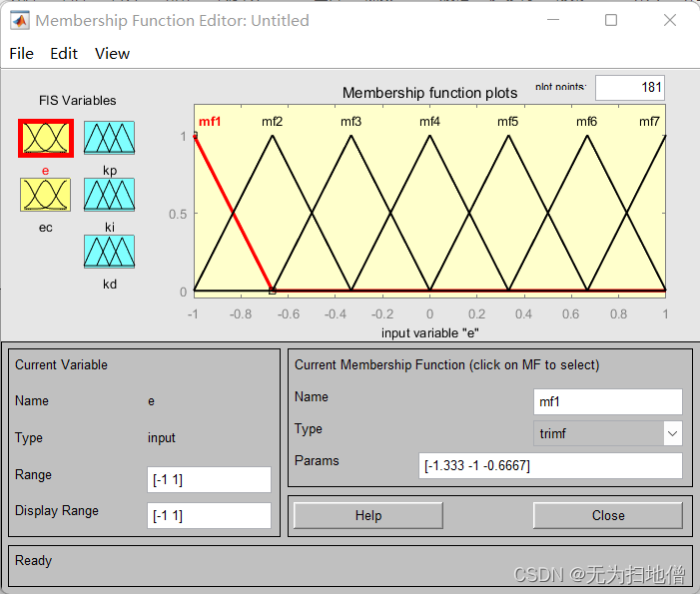Click the membership function Name field
Image resolution: width=700 pixels, height=594 pixels.
607,401
